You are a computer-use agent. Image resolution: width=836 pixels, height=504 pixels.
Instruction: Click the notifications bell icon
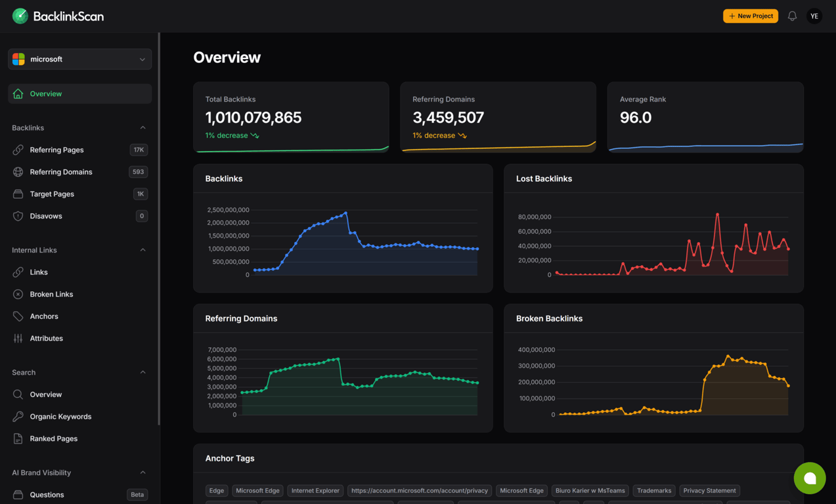(792, 16)
